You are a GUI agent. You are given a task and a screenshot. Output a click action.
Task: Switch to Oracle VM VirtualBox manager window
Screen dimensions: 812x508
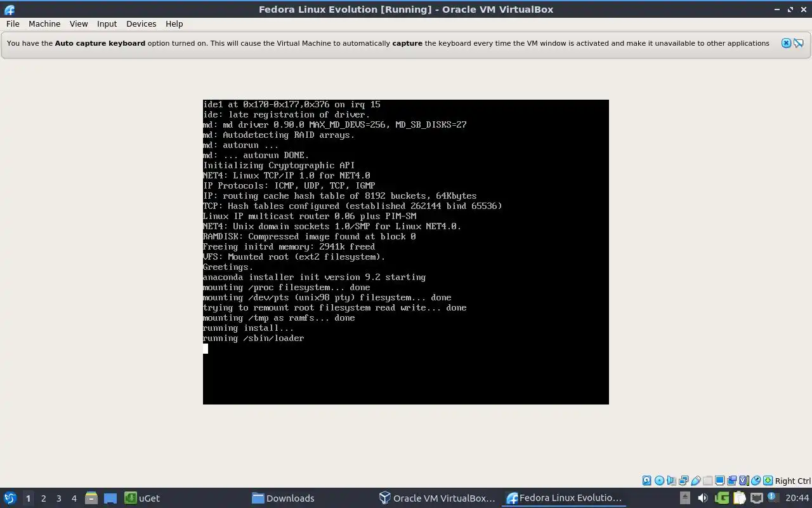(437, 498)
